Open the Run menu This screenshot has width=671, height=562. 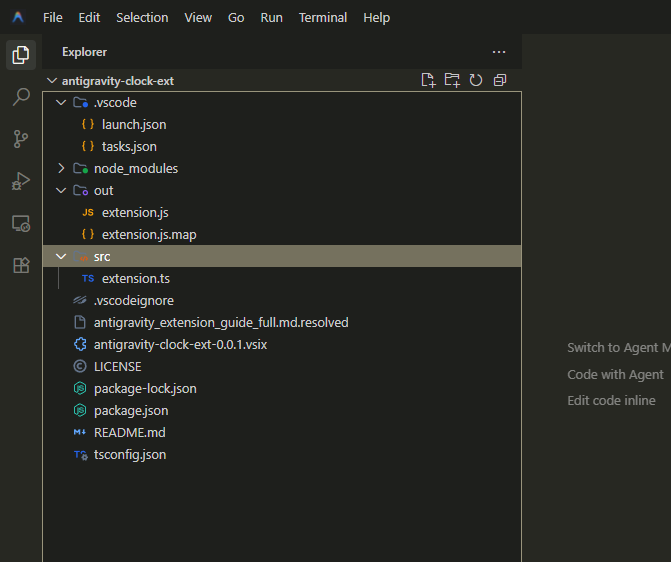click(x=271, y=18)
